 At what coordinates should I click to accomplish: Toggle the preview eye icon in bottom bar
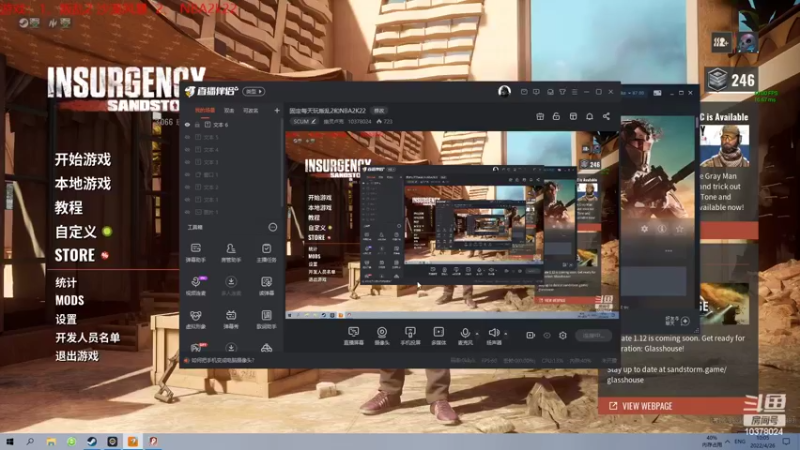547,335
